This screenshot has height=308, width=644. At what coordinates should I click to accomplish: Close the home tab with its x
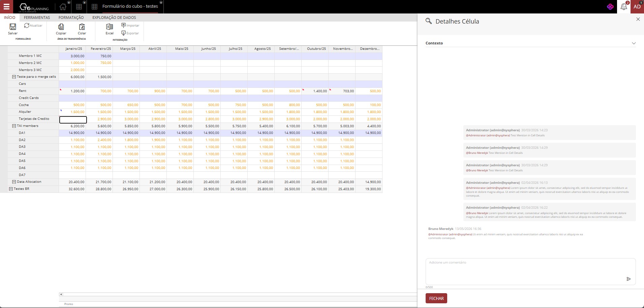click(x=69, y=2)
